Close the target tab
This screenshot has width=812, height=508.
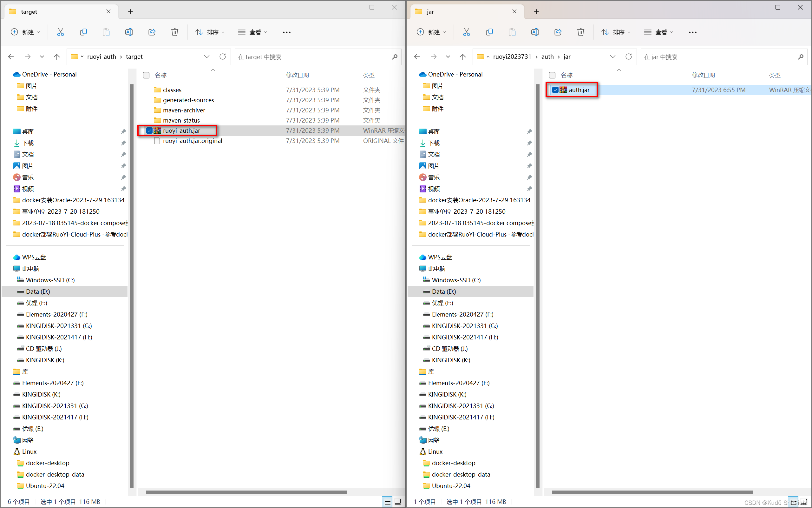(x=108, y=11)
